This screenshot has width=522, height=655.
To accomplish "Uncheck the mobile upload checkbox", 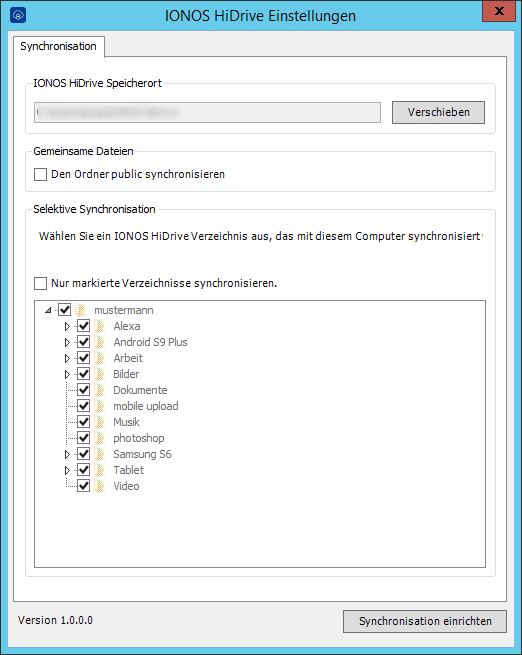I will [84, 406].
